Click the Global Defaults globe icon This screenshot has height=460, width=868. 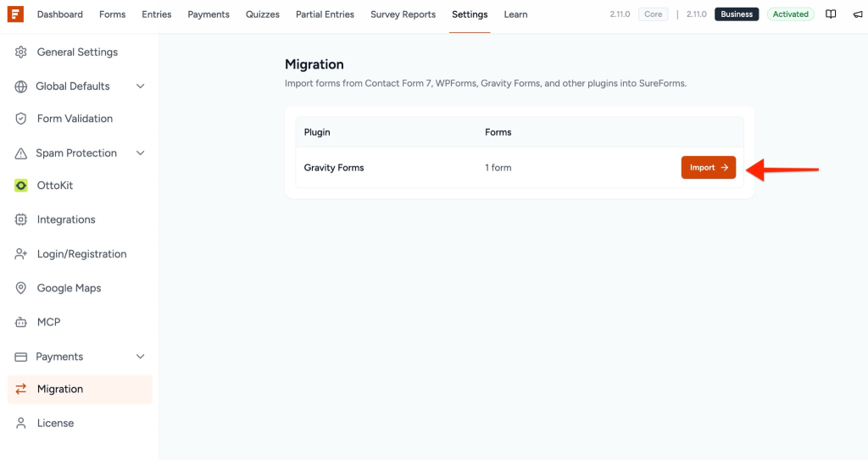coord(21,86)
